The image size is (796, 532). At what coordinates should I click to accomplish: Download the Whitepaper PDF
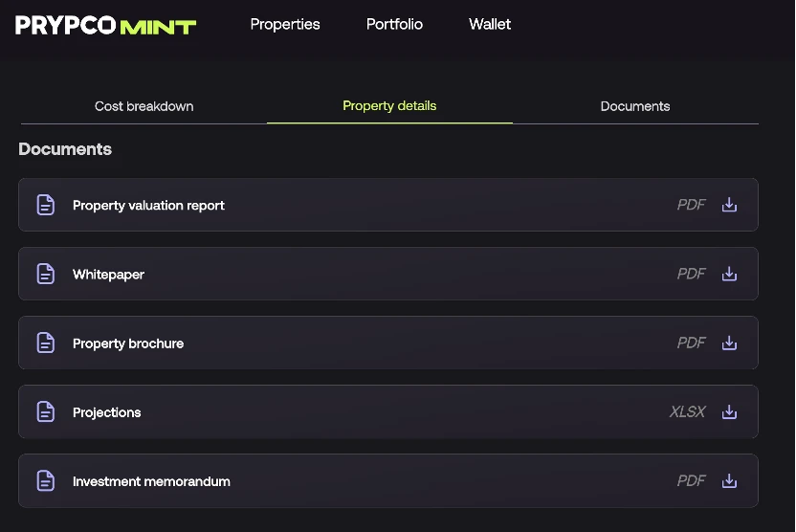[729, 274]
